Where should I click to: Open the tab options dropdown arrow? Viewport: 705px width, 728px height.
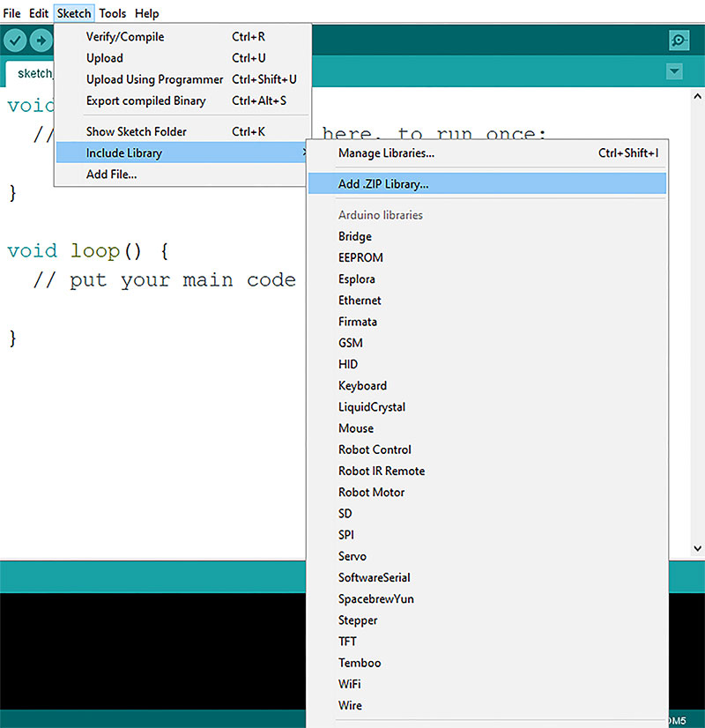674,71
